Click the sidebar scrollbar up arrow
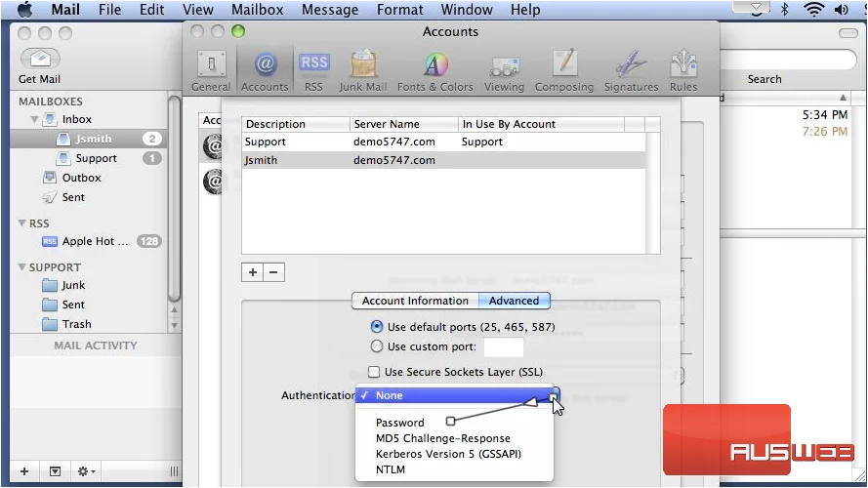868x488 pixels. [x=174, y=309]
